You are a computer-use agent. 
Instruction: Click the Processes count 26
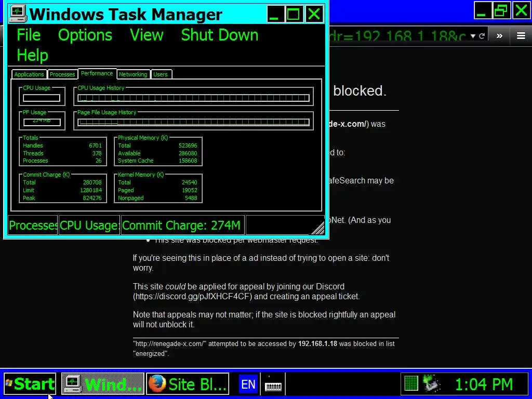coord(98,161)
